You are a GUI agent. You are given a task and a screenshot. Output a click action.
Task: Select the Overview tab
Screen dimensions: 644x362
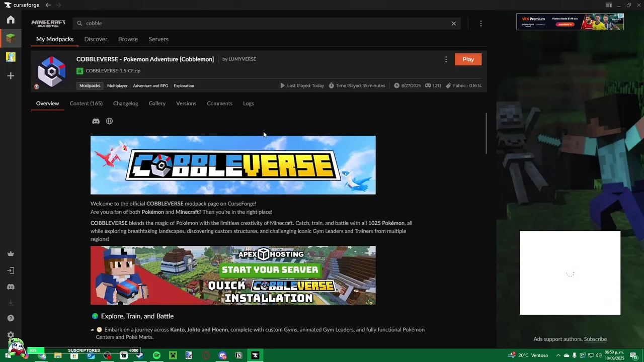pyautogui.click(x=47, y=104)
